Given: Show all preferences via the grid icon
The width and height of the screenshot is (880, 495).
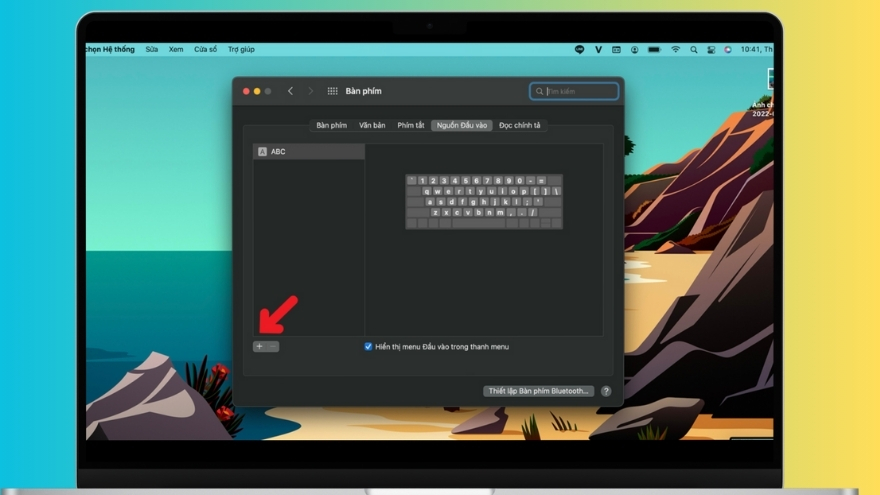Looking at the screenshot, I should pyautogui.click(x=332, y=91).
